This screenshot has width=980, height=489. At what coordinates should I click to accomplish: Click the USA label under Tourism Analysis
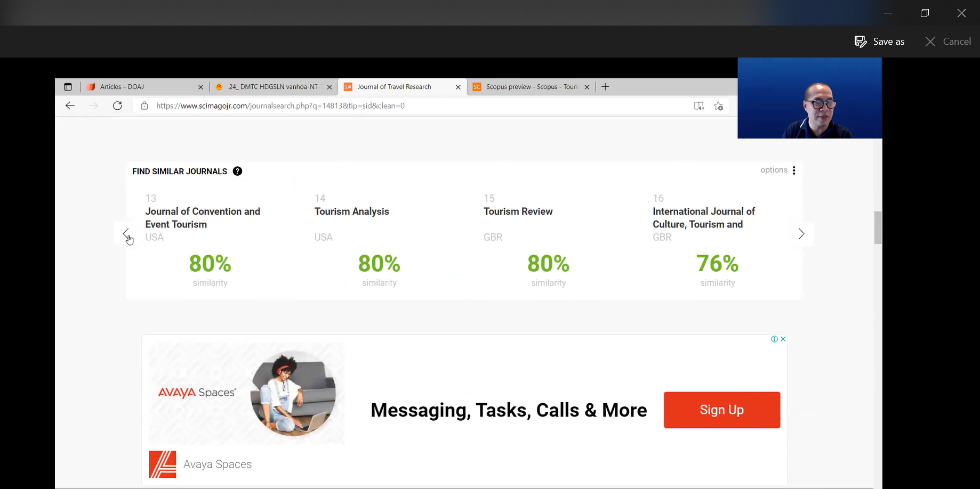coord(323,237)
